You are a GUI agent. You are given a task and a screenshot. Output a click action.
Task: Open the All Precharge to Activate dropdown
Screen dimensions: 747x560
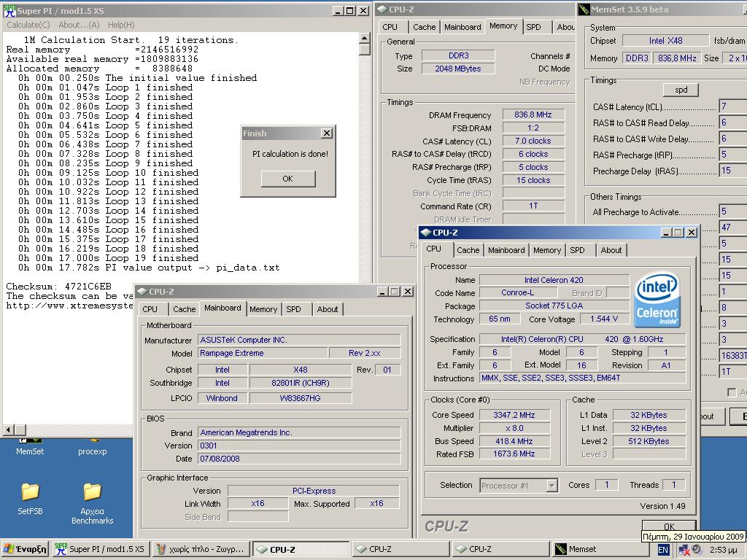tap(732, 211)
